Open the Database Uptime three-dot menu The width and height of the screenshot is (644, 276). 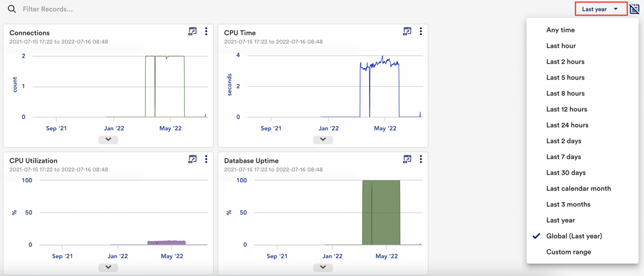click(x=421, y=159)
